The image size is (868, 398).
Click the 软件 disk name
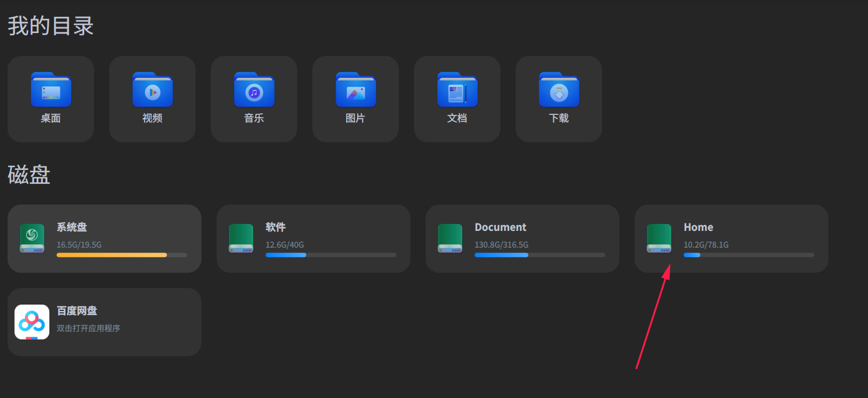pyautogui.click(x=276, y=227)
